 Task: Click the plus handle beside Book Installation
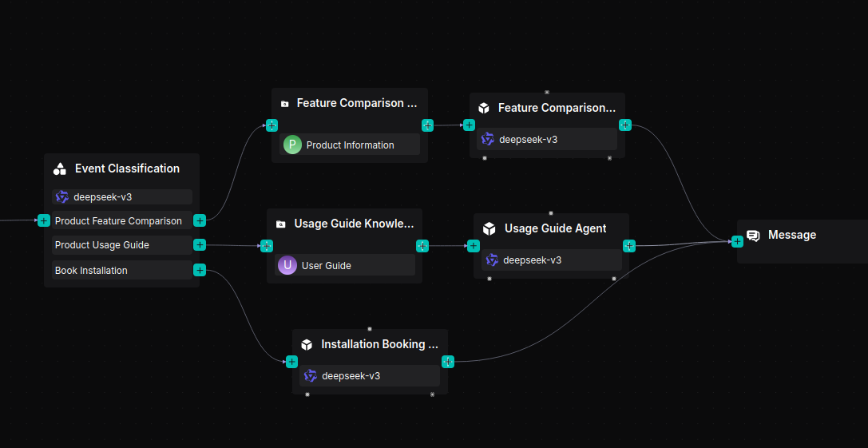click(200, 271)
